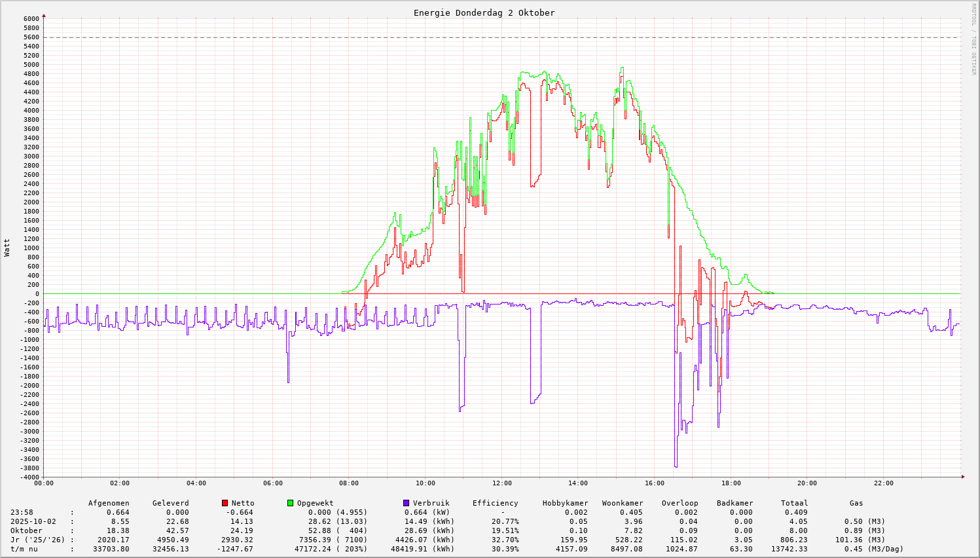980x558 pixels.
Task: Select the Afgenomen column header
Action: pyautogui.click(x=109, y=503)
